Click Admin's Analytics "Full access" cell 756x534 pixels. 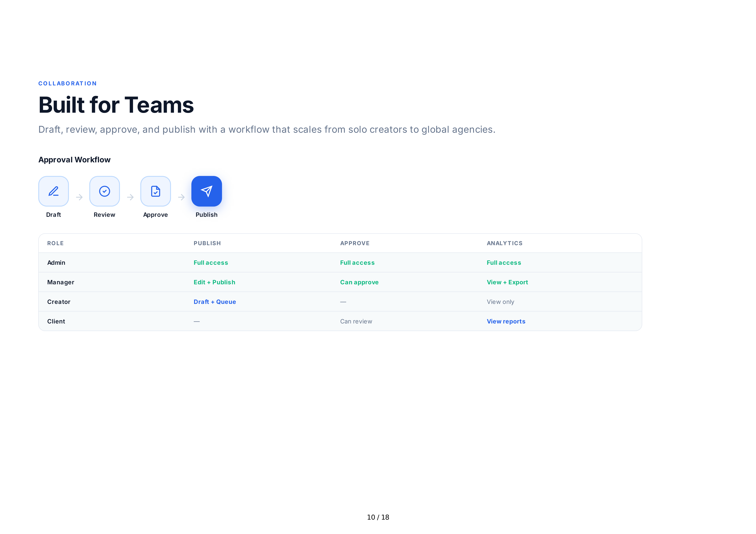[x=504, y=263]
